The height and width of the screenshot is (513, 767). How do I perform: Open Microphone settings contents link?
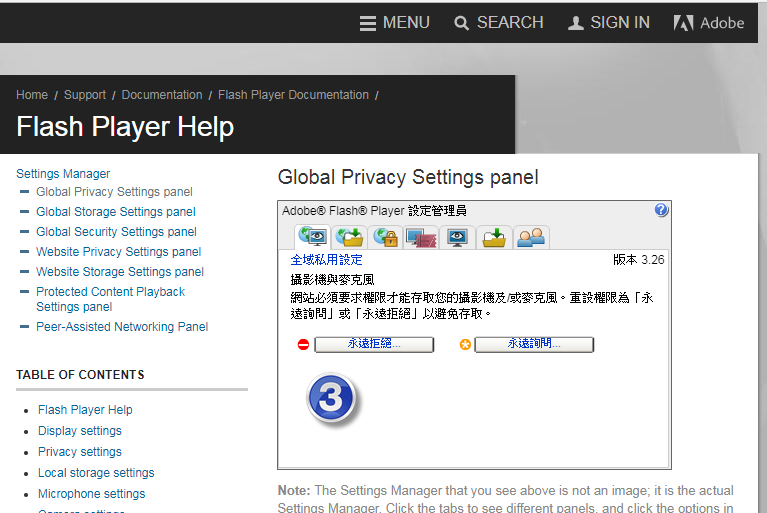tap(91, 494)
